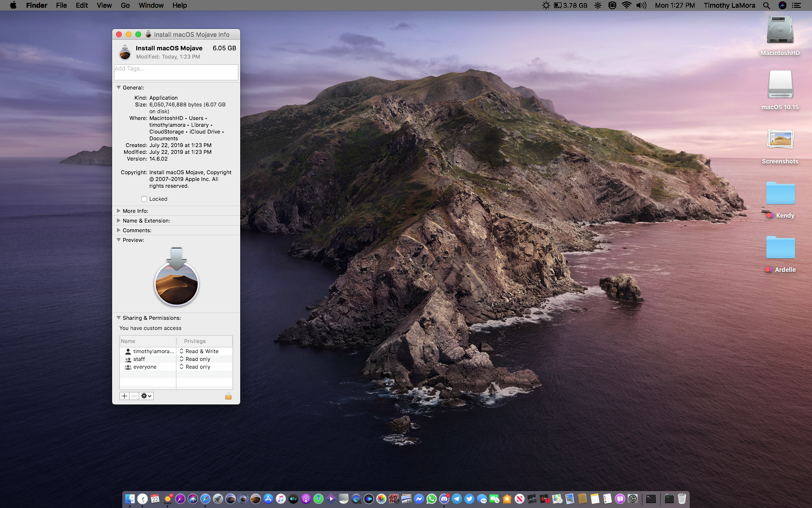The width and height of the screenshot is (812, 508).
Task: Open the News app in Dock
Action: [x=520, y=499]
